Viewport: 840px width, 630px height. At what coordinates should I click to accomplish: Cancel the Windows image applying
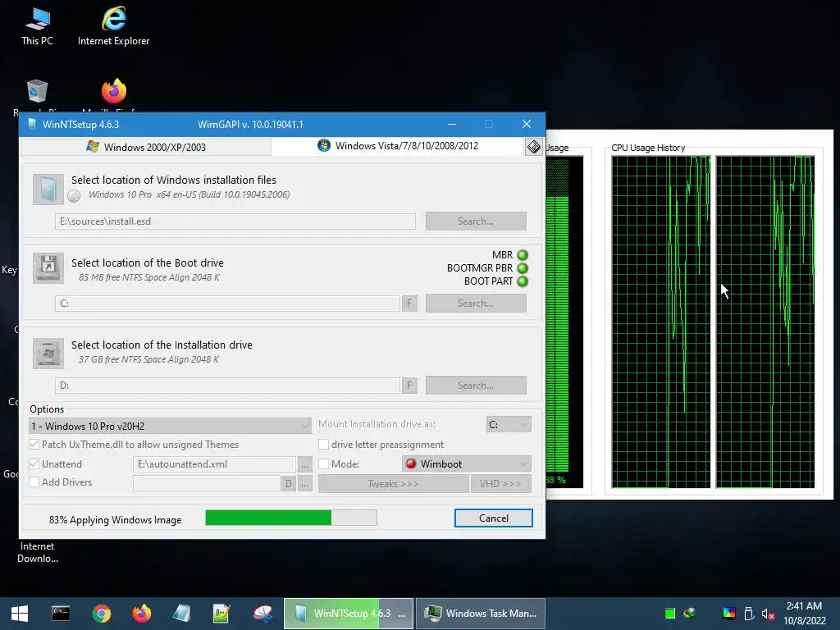click(x=493, y=518)
